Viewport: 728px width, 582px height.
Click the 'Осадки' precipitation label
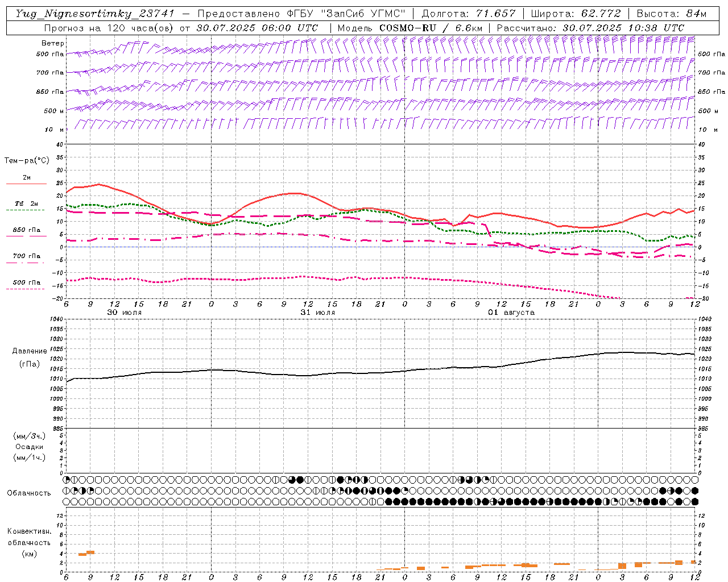pos(30,447)
